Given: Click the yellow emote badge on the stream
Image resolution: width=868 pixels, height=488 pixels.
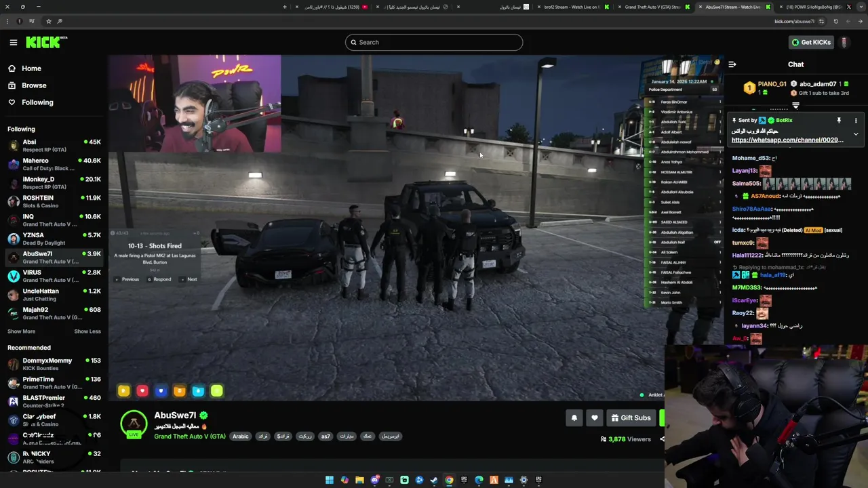Looking at the screenshot, I should coord(123,390).
